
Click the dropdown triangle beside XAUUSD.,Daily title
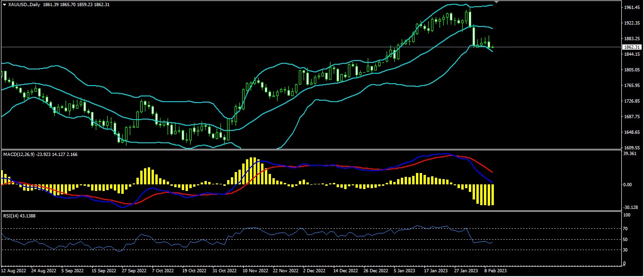pos(4,4)
